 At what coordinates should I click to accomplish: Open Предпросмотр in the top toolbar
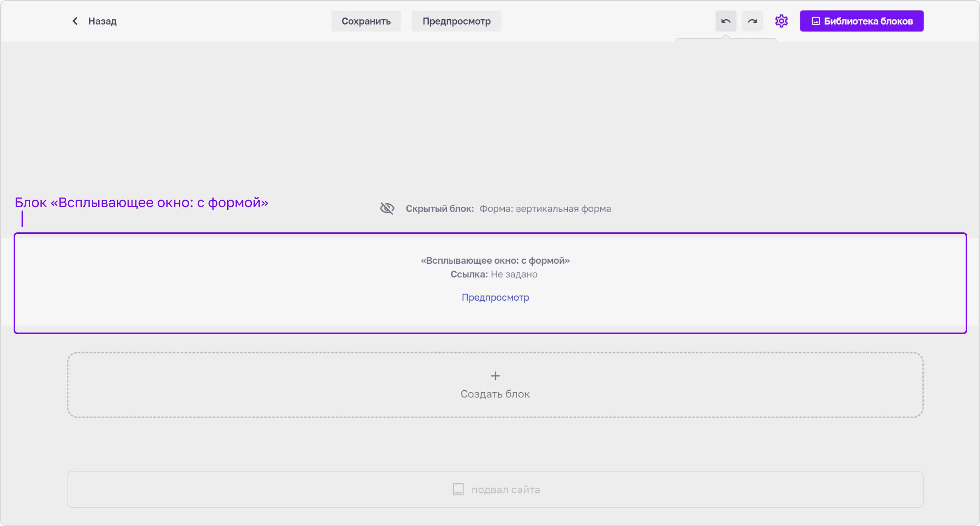point(456,21)
